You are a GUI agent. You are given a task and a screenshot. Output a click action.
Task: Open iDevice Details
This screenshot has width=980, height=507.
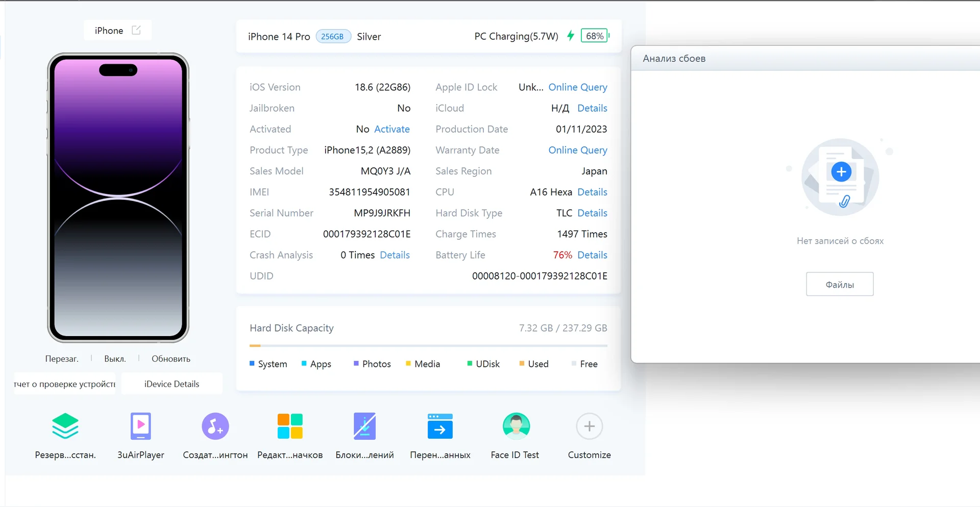point(172,384)
